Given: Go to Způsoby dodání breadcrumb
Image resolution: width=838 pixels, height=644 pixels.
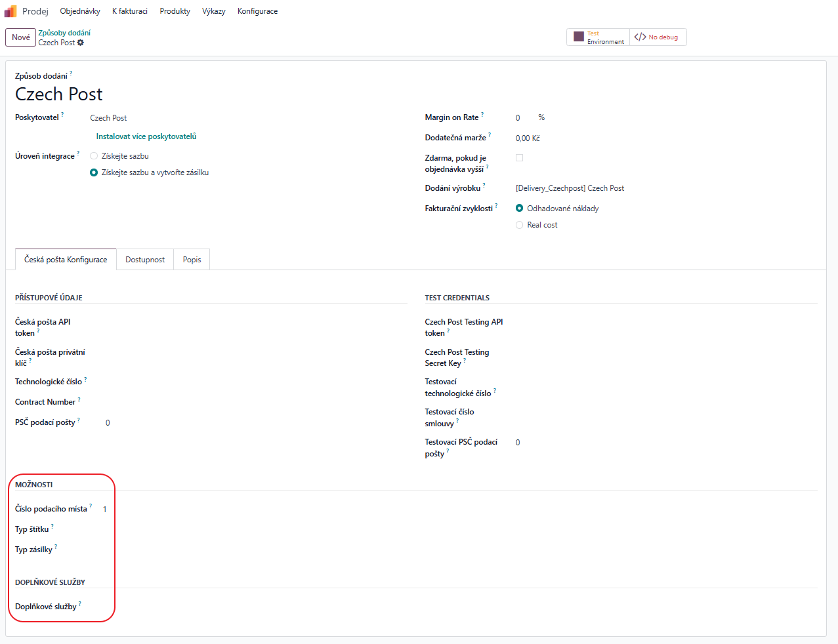Looking at the screenshot, I should [x=64, y=33].
